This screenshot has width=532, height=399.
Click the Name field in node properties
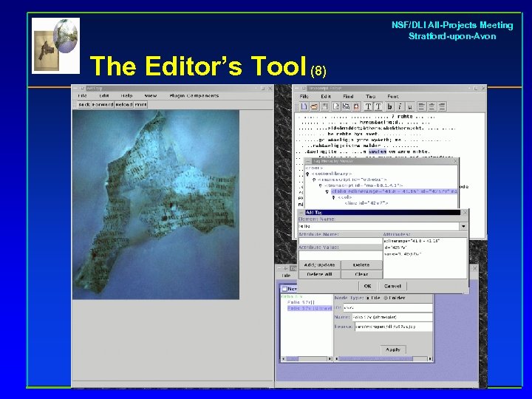[x=392, y=317]
